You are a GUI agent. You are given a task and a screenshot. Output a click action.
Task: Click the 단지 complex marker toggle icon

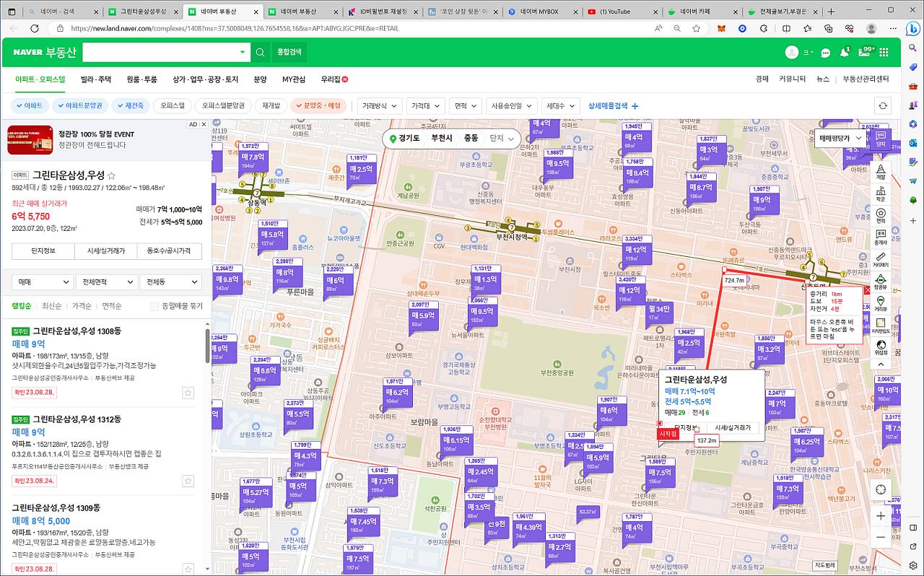(881, 139)
